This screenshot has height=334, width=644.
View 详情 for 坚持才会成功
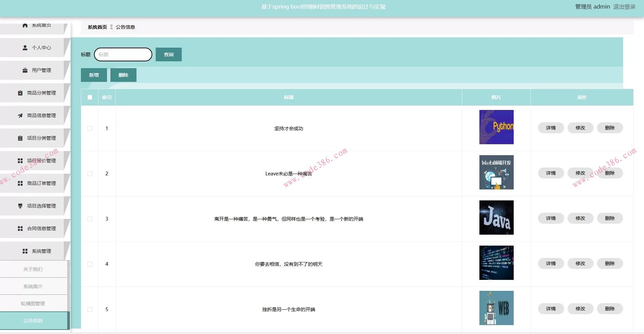tap(551, 128)
